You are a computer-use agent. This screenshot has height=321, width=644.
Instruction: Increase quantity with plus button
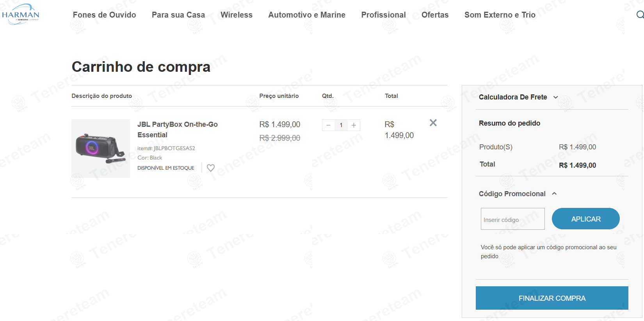click(354, 125)
